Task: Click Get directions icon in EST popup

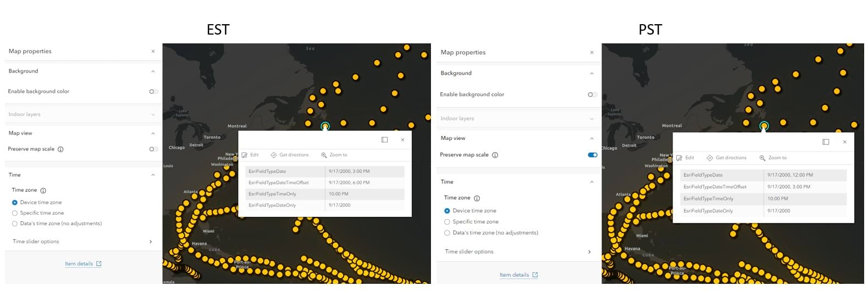Action: pyautogui.click(x=274, y=155)
